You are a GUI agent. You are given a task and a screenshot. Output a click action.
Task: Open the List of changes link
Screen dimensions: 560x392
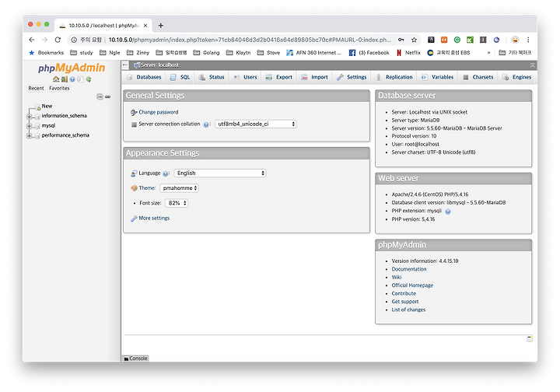(408, 310)
